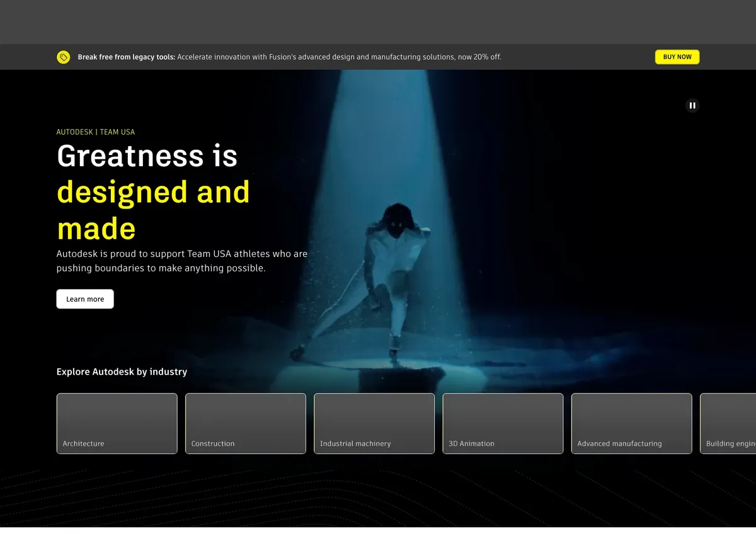Click the BUY NOW button
The height and width of the screenshot is (534, 756).
pyautogui.click(x=677, y=57)
